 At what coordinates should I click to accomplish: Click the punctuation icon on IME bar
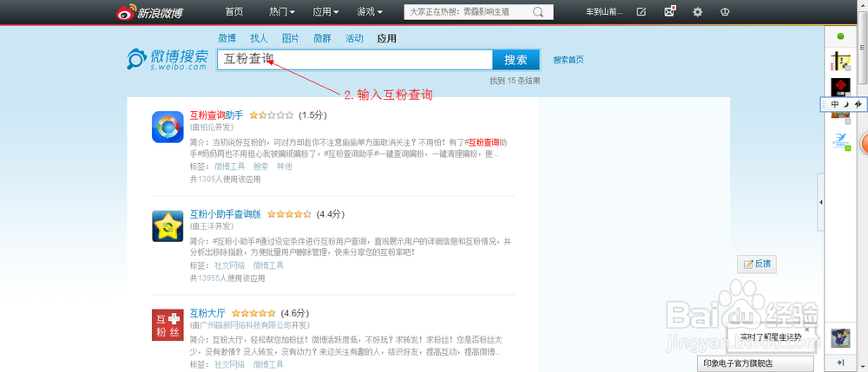click(x=858, y=104)
